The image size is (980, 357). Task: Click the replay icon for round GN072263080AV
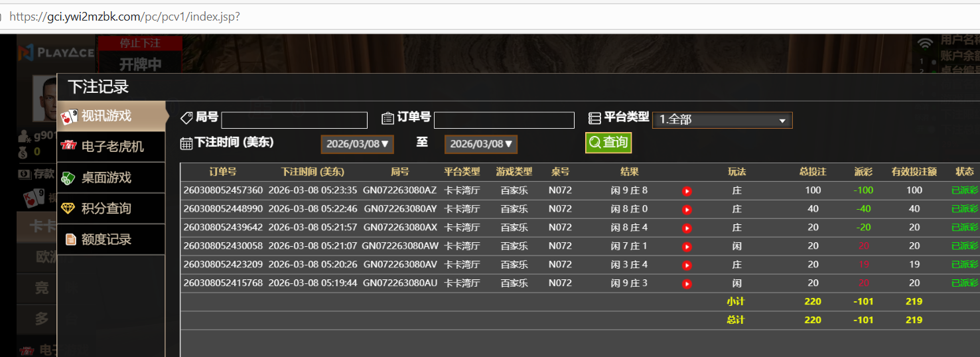687,265
